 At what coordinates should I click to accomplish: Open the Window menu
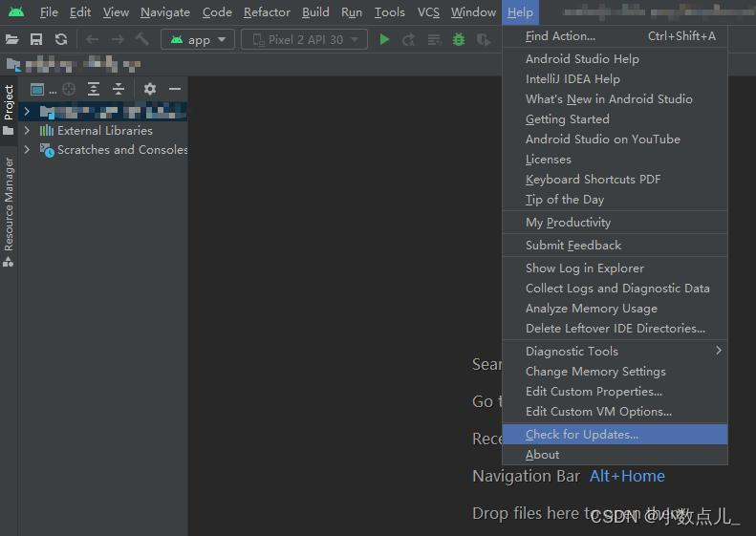point(473,12)
